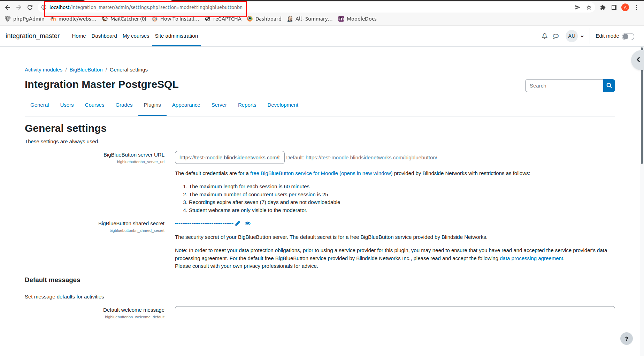Image resolution: width=644 pixels, height=356 pixels.
Task: Open the Chrome three-dot menu
Action: point(636,7)
